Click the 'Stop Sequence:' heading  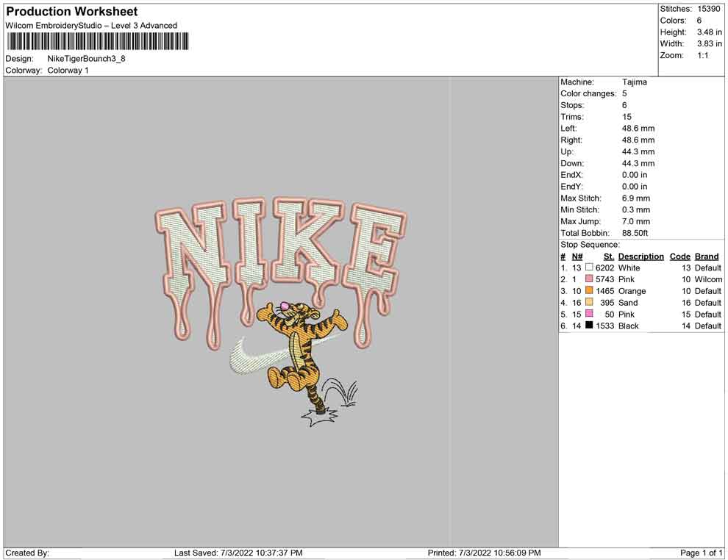590,245
